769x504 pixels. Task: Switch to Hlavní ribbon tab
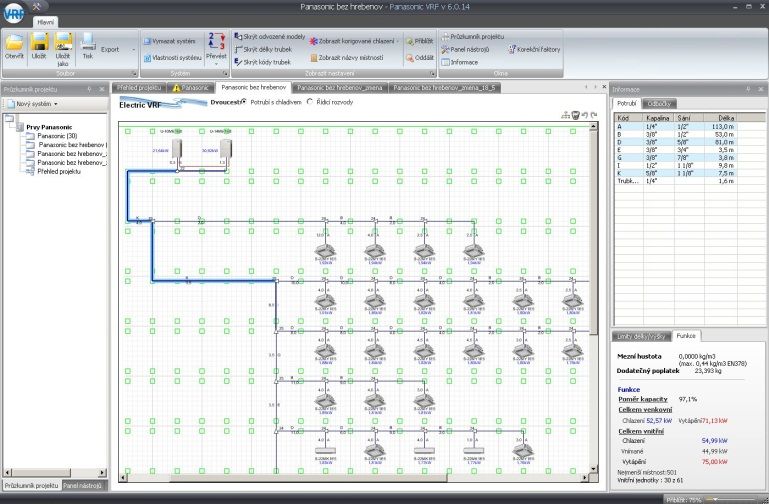point(46,22)
